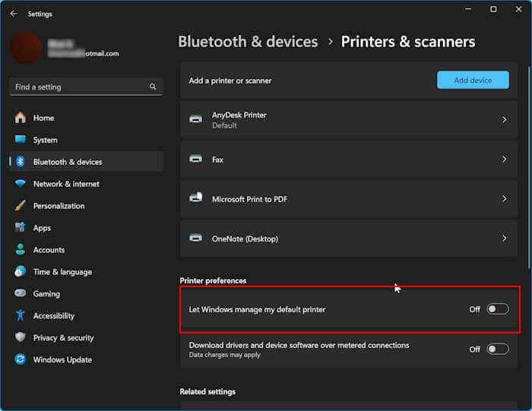
Task: Click the 'Related settings' heading
Action: tap(207, 392)
